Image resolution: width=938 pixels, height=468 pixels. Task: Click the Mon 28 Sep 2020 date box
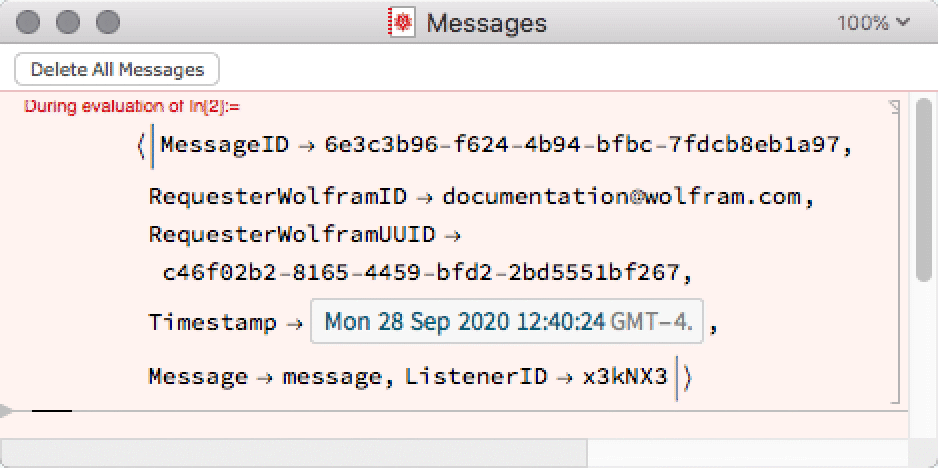507,322
